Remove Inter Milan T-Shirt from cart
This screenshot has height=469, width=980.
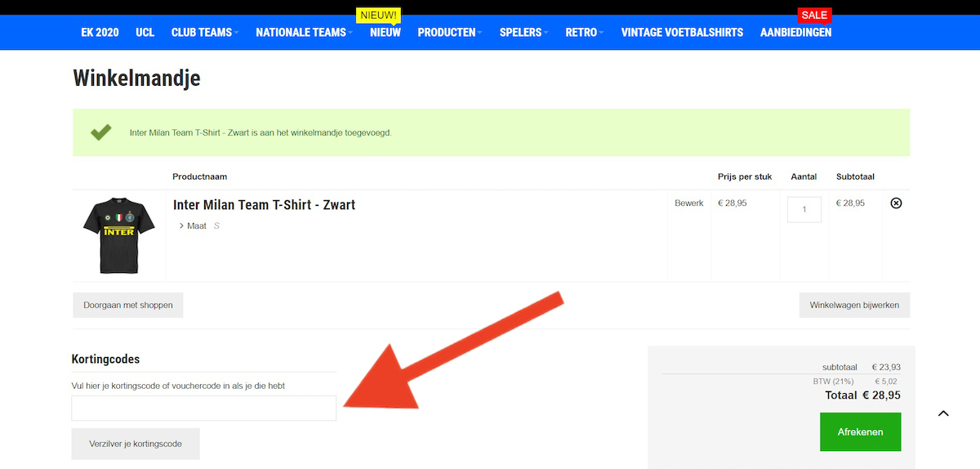[x=896, y=203]
